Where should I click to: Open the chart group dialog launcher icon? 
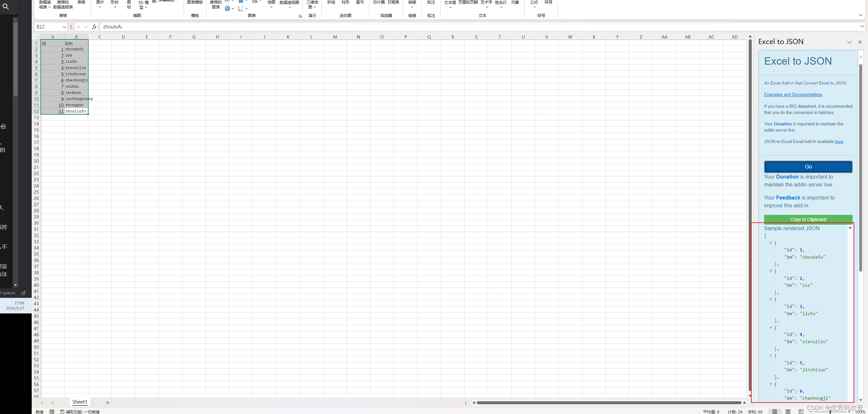point(300,16)
